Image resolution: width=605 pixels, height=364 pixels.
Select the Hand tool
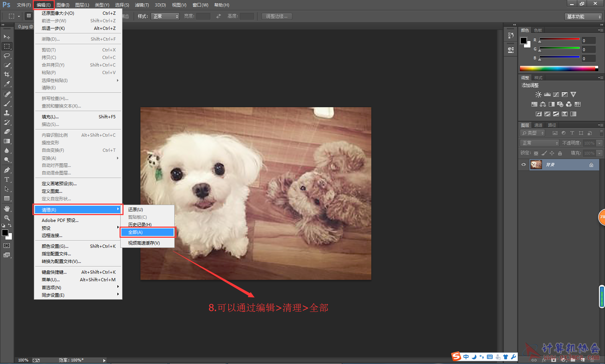point(7,209)
